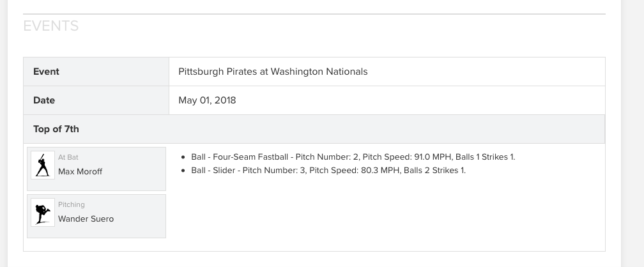Screen dimensions: 644x267
Task: Select the Max Moroff player name
Action: [x=80, y=172]
